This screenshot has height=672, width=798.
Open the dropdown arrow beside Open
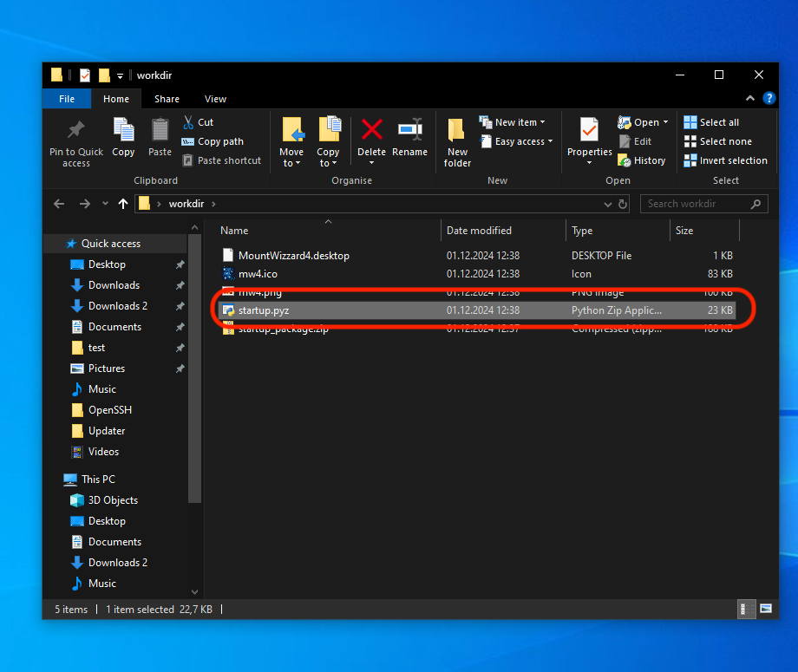(x=665, y=122)
